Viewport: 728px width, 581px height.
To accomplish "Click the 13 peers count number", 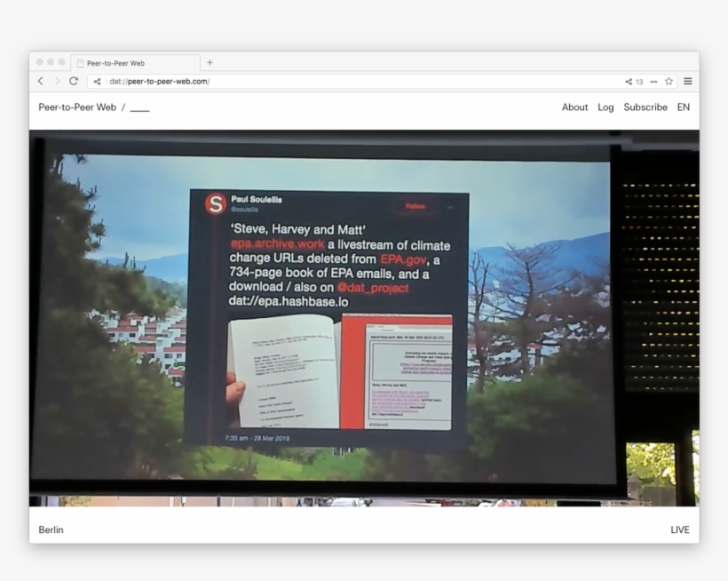I will coord(639,82).
